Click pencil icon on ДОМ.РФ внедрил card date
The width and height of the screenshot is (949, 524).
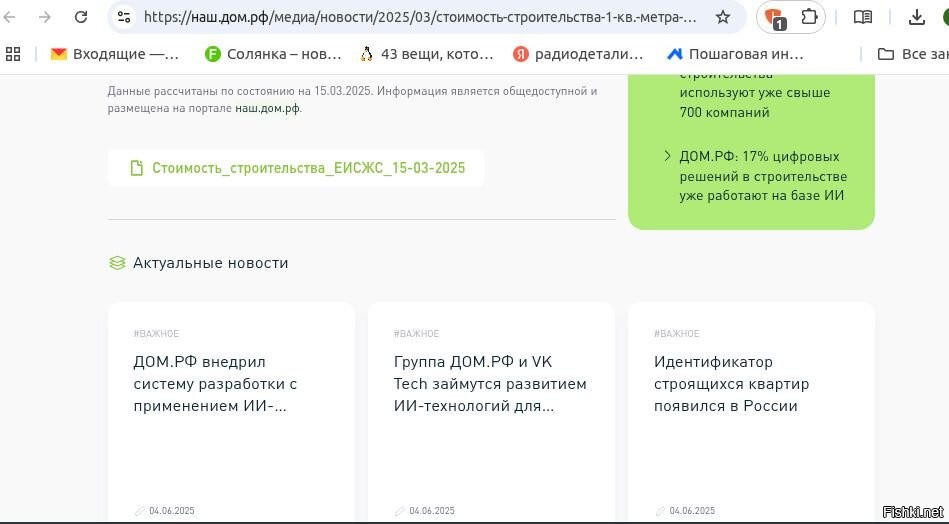click(x=139, y=511)
